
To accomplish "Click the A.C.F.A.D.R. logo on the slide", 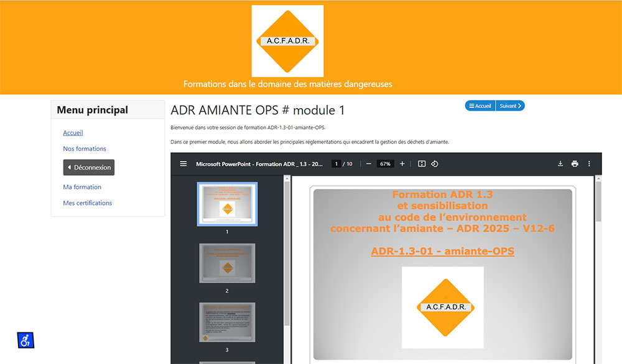I will coord(443,307).
